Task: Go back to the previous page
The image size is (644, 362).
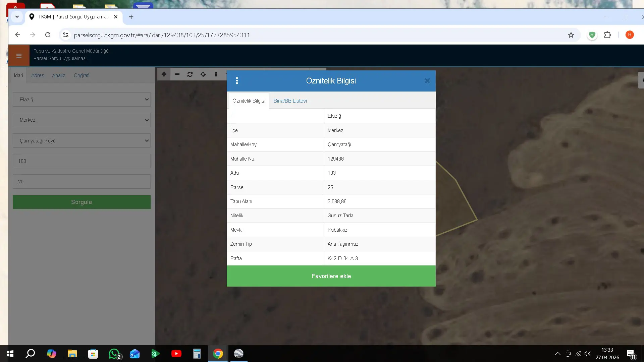Action: 18,35
